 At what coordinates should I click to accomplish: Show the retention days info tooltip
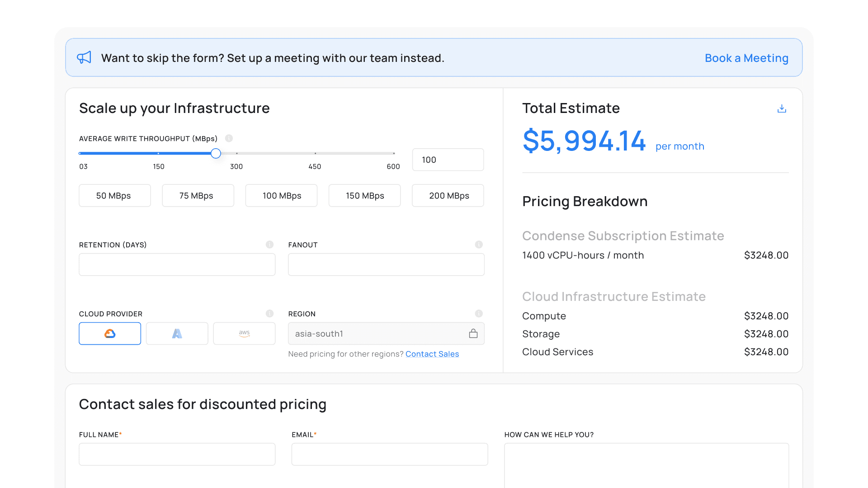click(269, 244)
